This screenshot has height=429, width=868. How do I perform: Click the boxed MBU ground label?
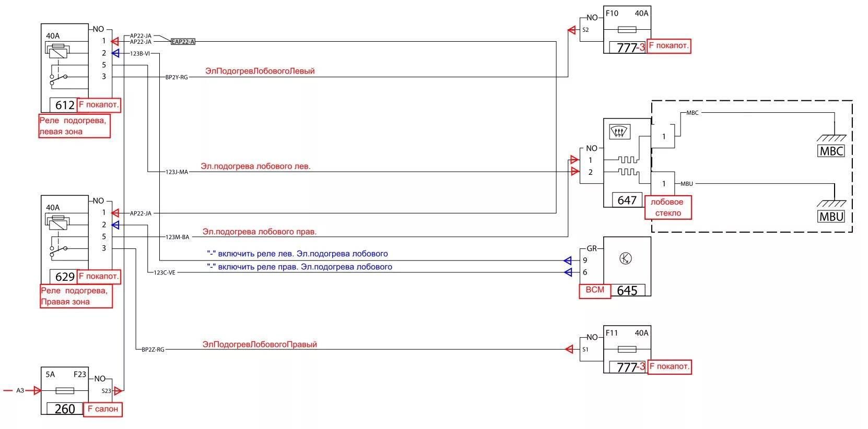pos(831,217)
